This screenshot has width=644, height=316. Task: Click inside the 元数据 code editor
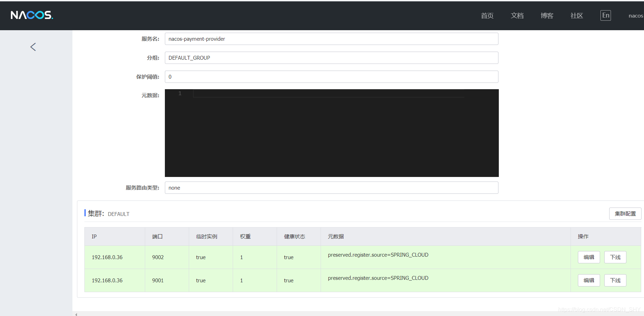(331, 133)
